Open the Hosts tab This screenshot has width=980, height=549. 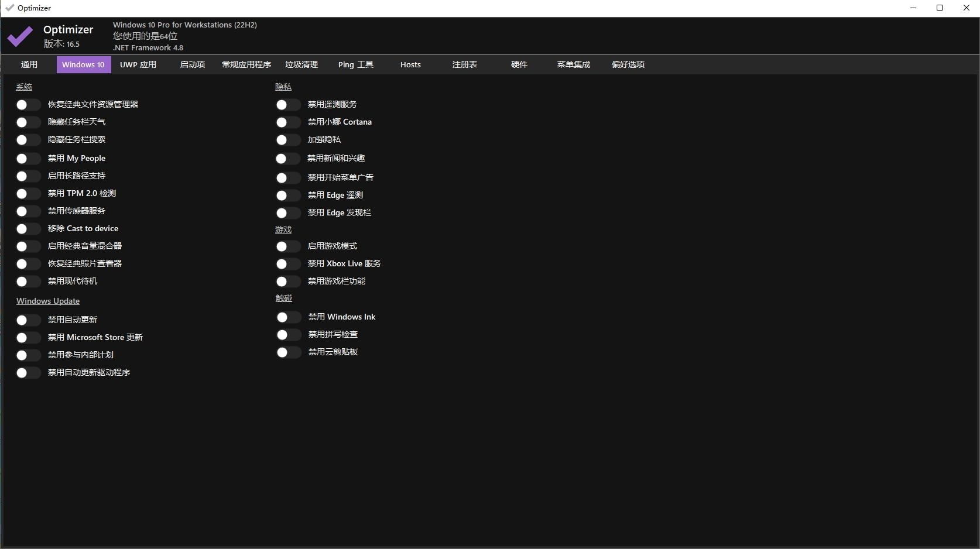(x=410, y=64)
